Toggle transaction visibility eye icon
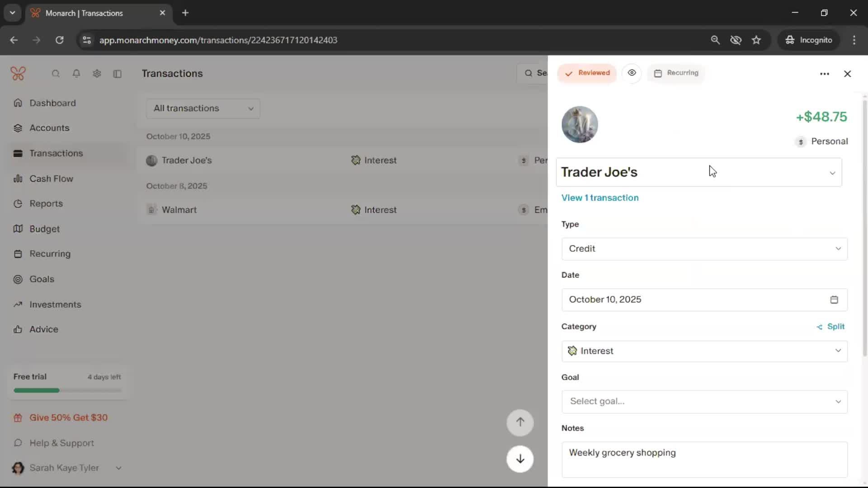Screen dimensions: 868x488 (x=632, y=73)
